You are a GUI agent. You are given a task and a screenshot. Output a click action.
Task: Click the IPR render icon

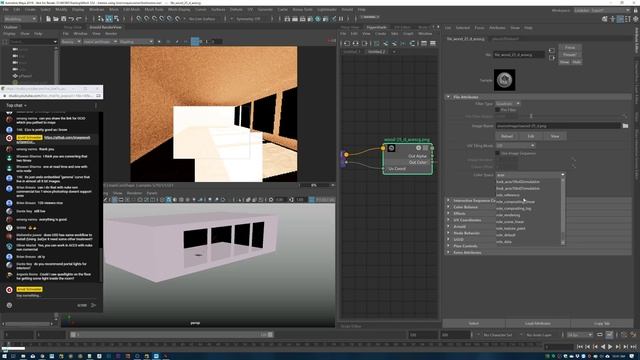303,19
